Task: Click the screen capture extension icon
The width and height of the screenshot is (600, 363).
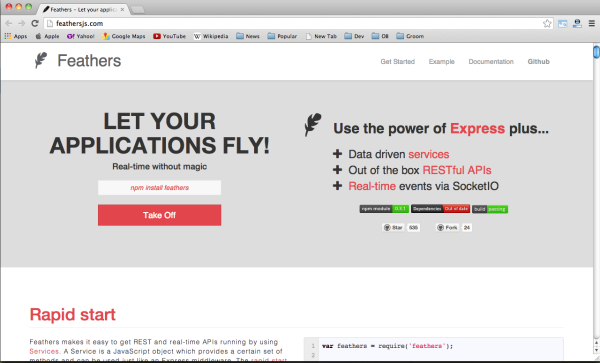Action: 562,24
